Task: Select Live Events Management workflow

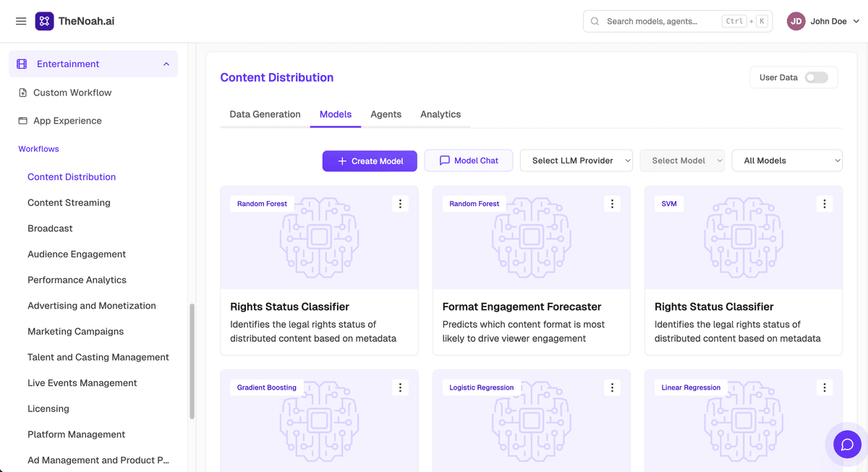Action: click(x=82, y=383)
